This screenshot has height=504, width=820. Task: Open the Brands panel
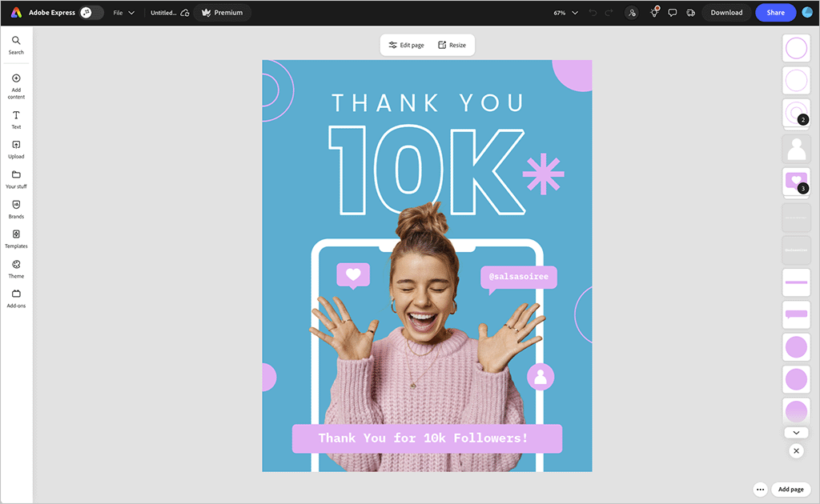tap(15, 209)
